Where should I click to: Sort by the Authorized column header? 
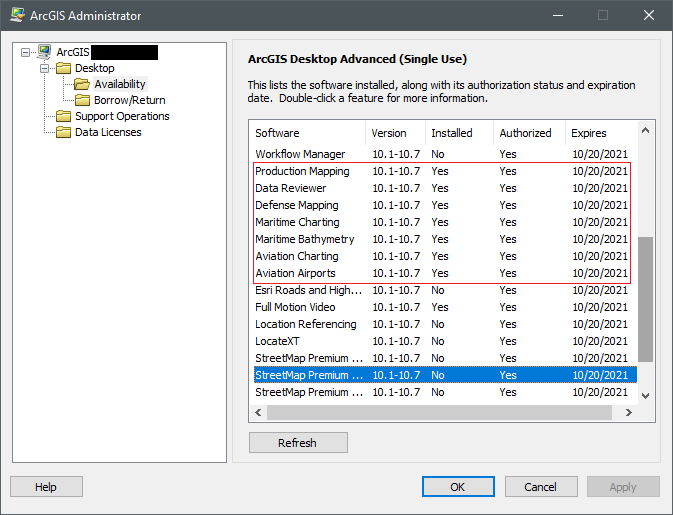529,133
